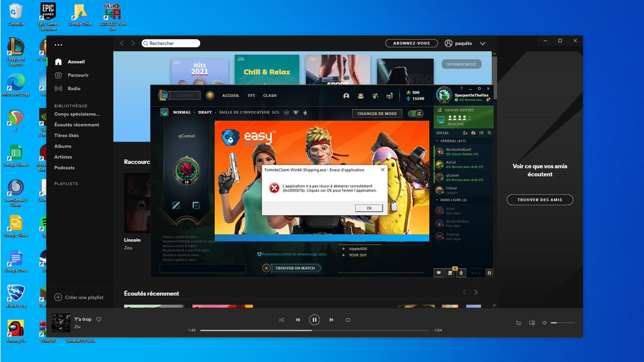This screenshot has height=362, width=644.
Task: Open the League collection icon
Action: click(361, 96)
